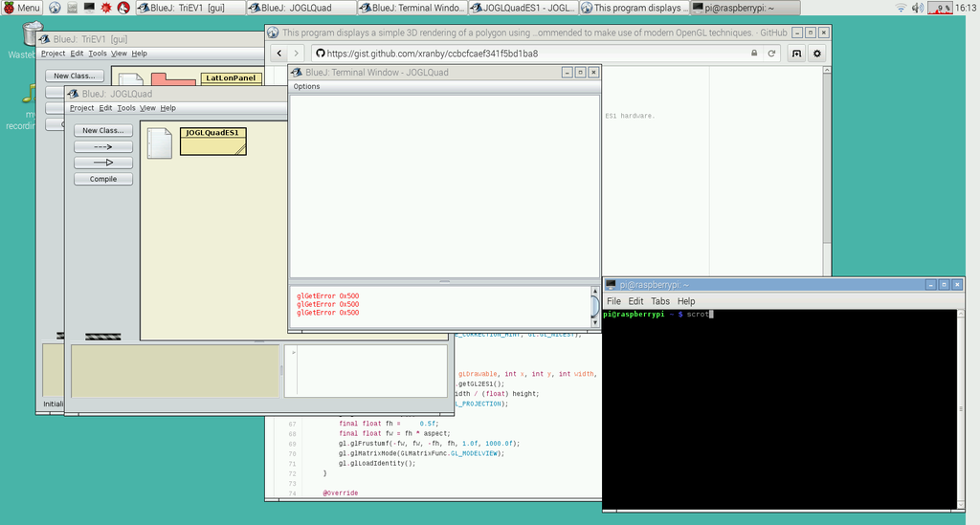Go back in the web browser

tap(280, 54)
